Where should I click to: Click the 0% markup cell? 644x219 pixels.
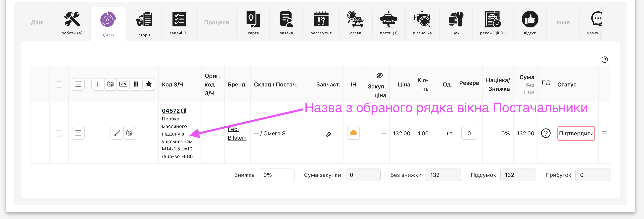tap(505, 133)
